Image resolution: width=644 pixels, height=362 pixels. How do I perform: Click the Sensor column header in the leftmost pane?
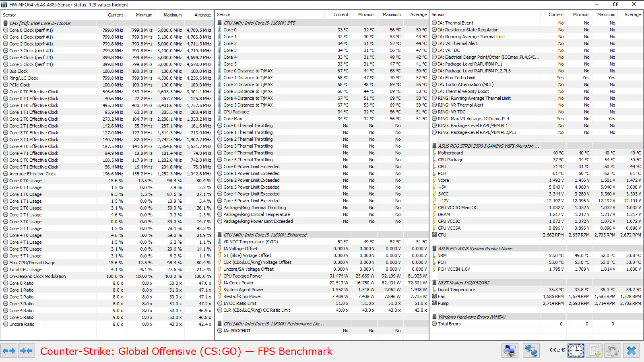click(48, 15)
